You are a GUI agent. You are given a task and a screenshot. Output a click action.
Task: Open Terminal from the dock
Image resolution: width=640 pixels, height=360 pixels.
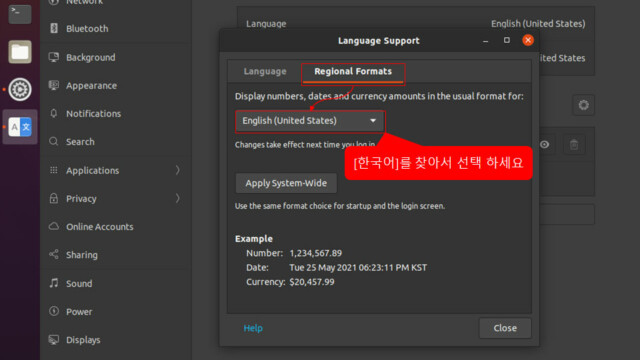tap(20, 13)
